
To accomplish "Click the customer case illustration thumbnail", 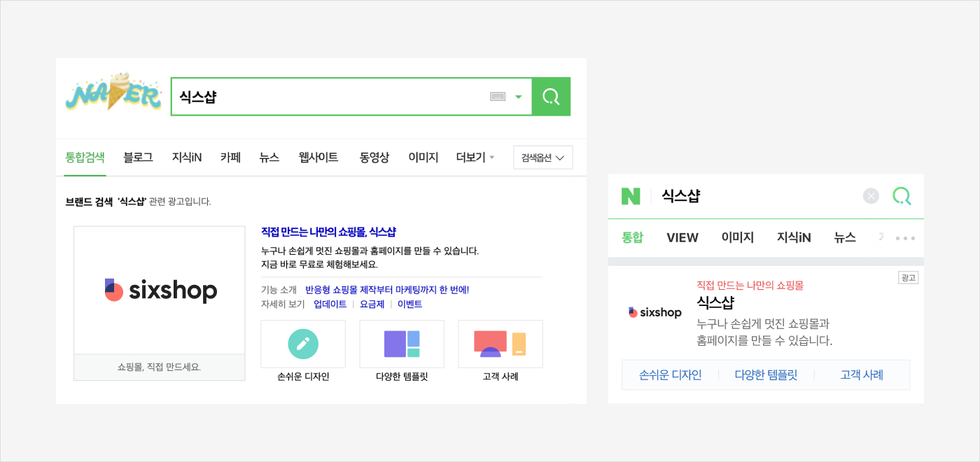I will (x=500, y=344).
